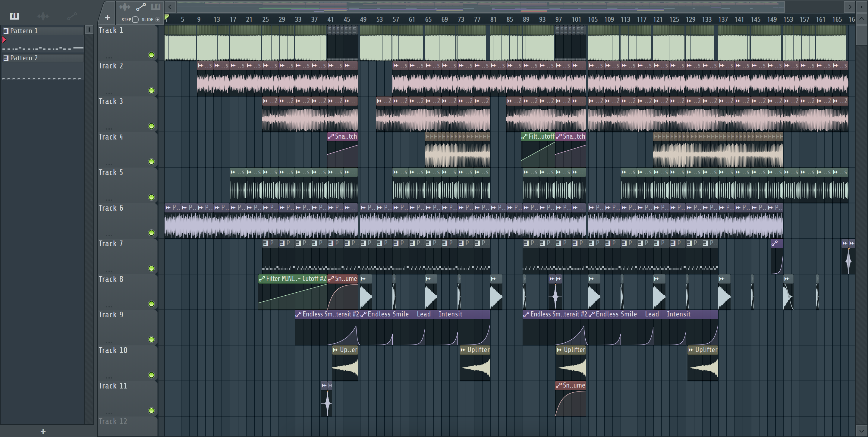Screen dimensions: 868x437
Task: Mute Track 3 with its green LED
Action: coord(151,126)
